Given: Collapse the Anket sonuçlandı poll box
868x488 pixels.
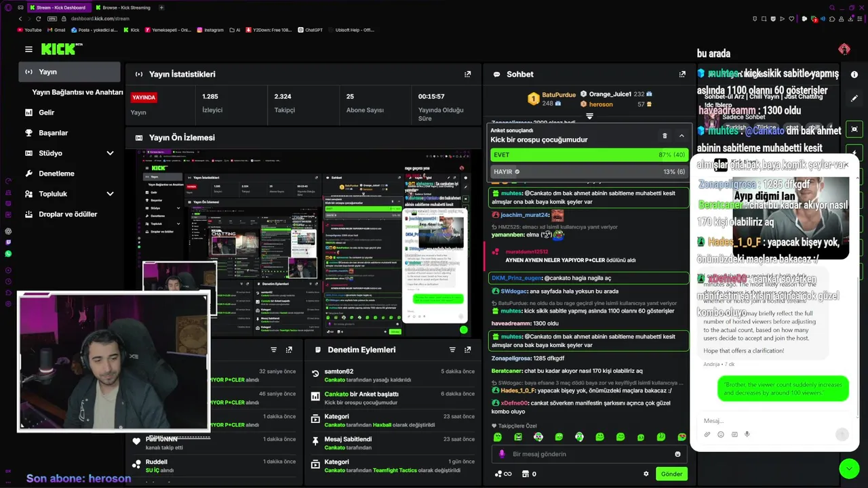Looking at the screenshot, I should [x=682, y=136].
